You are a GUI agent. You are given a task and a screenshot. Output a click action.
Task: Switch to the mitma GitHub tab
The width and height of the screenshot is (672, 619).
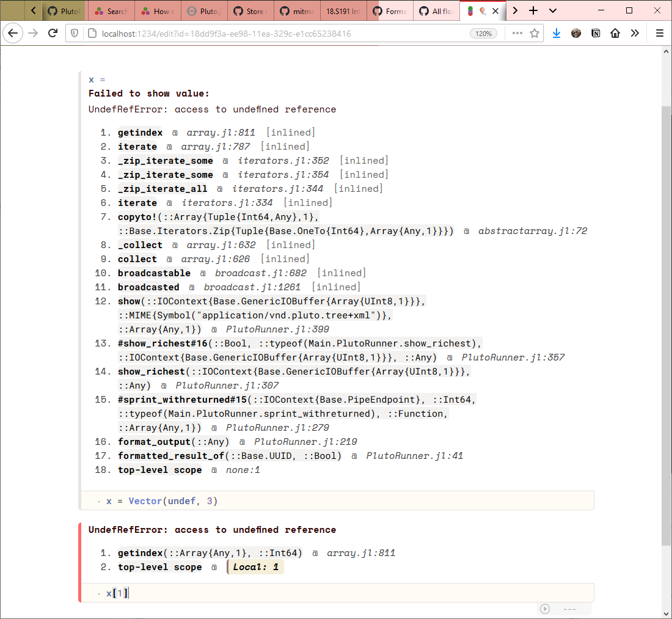coord(298,11)
